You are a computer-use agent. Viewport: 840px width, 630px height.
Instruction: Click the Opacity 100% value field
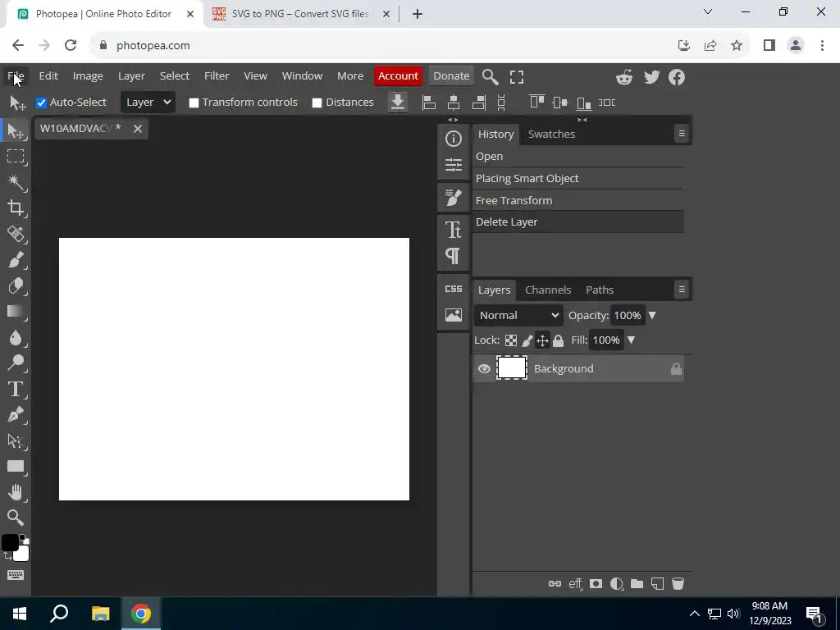pyautogui.click(x=627, y=315)
